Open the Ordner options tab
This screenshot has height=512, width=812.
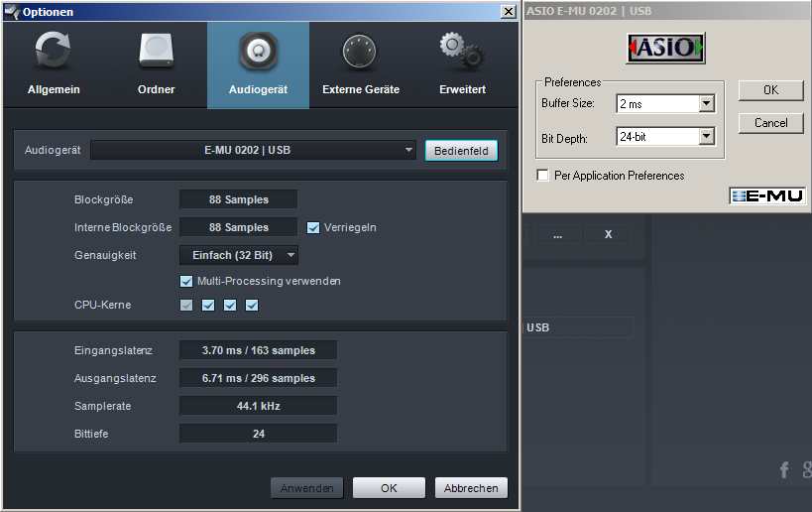pyautogui.click(x=156, y=65)
